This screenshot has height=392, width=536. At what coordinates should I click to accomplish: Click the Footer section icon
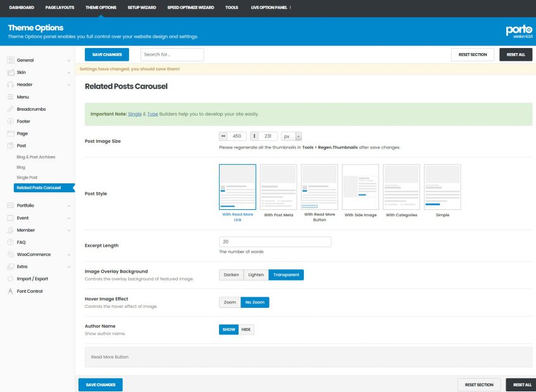click(10, 121)
